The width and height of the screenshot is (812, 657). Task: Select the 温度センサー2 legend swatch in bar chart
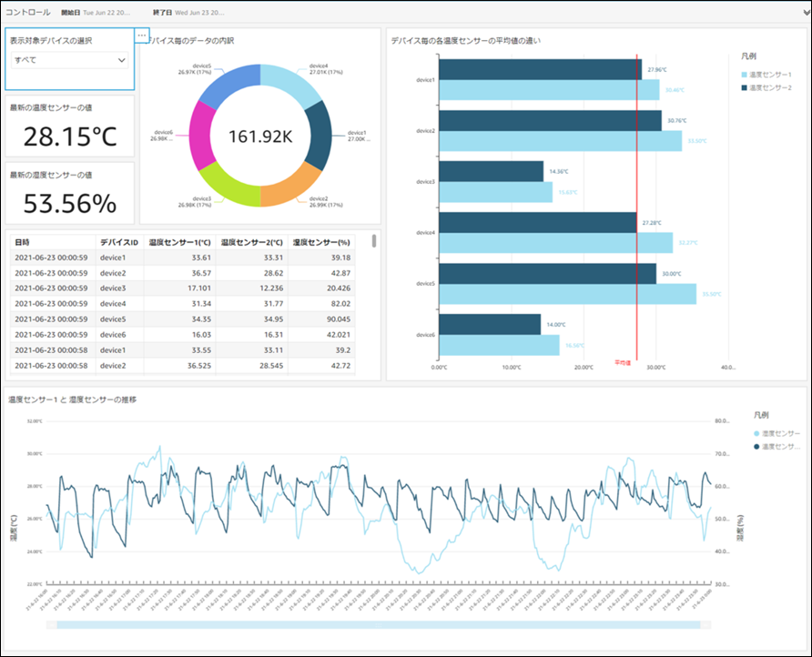pos(744,88)
